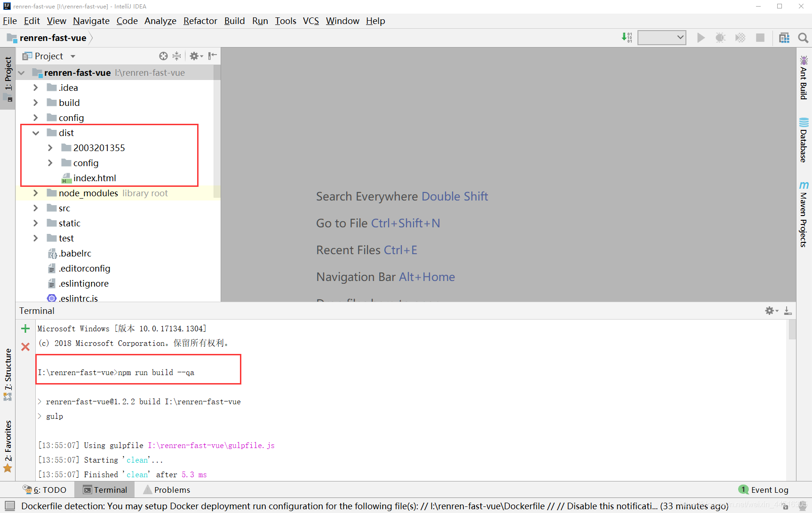Hide Terminal panel with hide icon
Screen dimensions: 812x513
coord(788,311)
